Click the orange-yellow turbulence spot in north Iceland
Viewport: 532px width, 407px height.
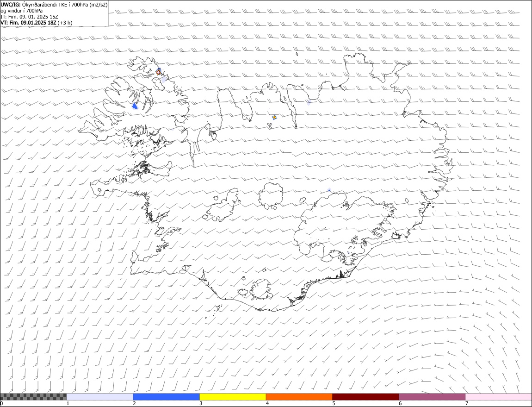tap(274, 117)
